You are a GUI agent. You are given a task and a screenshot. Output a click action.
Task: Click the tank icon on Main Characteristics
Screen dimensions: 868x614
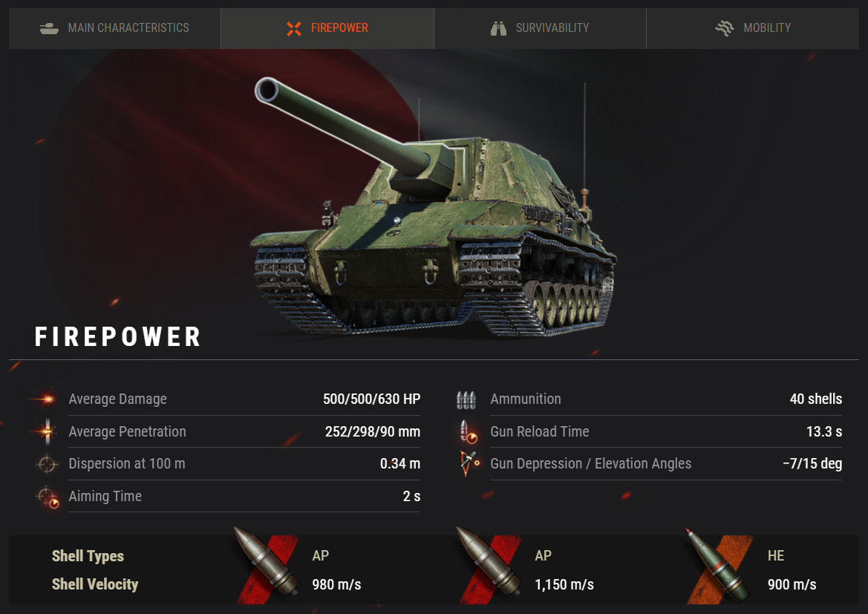pos(49,27)
